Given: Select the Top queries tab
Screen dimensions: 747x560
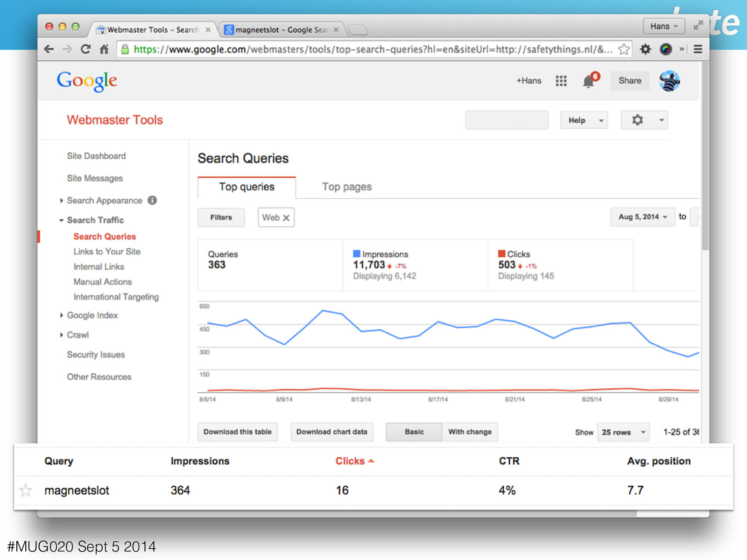Looking at the screenshot, I should tap(247, 187).
